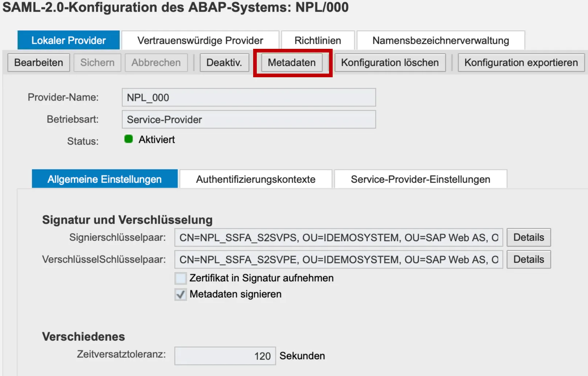
Task: Open Details for the Signierschlüsselpaar
Action: (x=529, y=238)
